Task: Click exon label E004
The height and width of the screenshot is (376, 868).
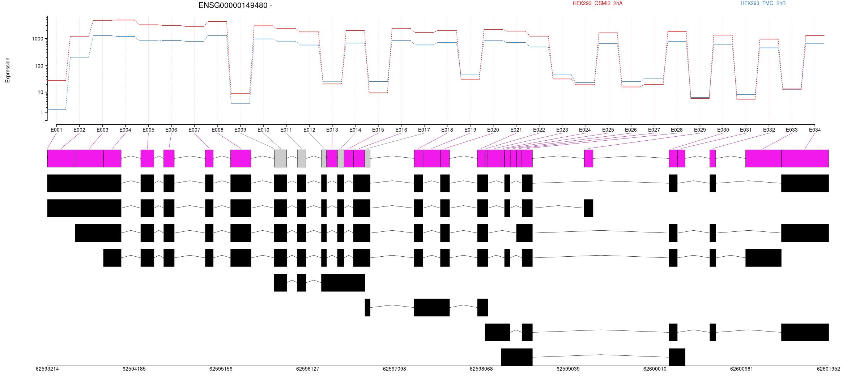Action: pyautogui.click(x=125, y=130)
